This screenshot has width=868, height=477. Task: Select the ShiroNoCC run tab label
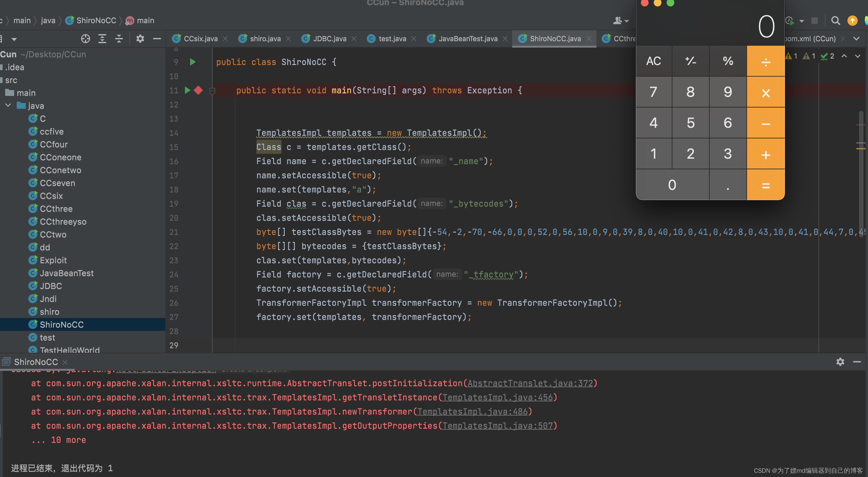tap(36, 362)
